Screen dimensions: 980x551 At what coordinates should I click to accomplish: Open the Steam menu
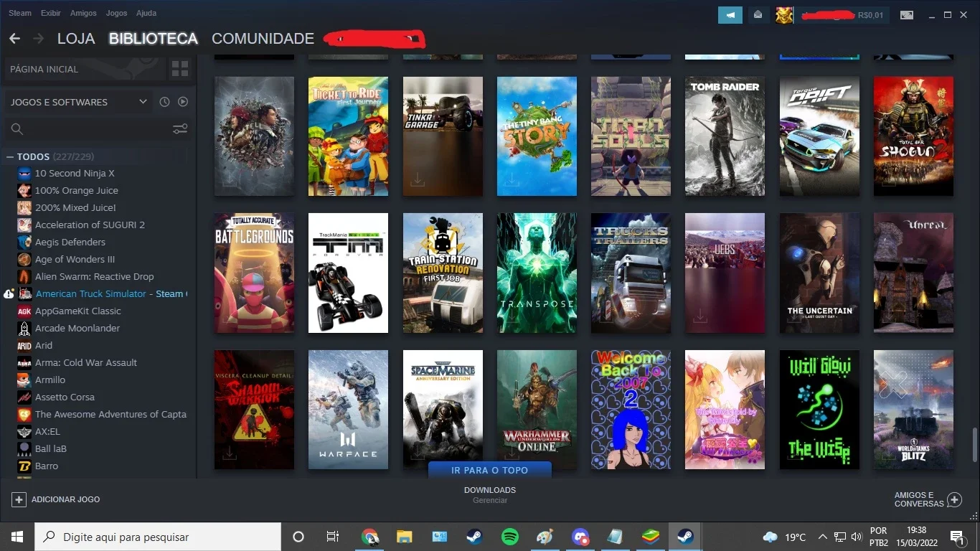tap(20, 13)
